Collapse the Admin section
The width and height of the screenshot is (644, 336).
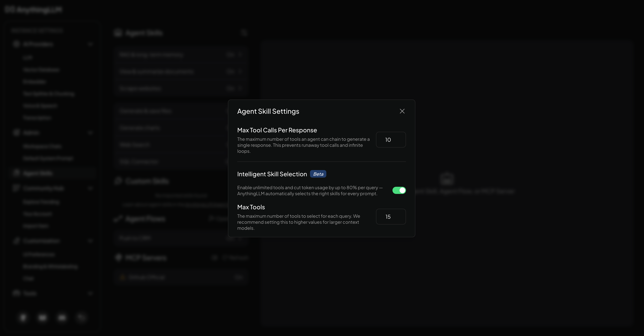pyautogui.click(x=91, y=133)
